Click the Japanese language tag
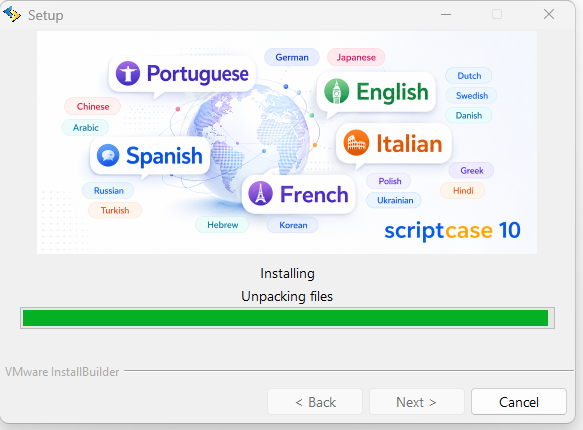The width and height of the screenshot is (583, 430). [356, 57]
